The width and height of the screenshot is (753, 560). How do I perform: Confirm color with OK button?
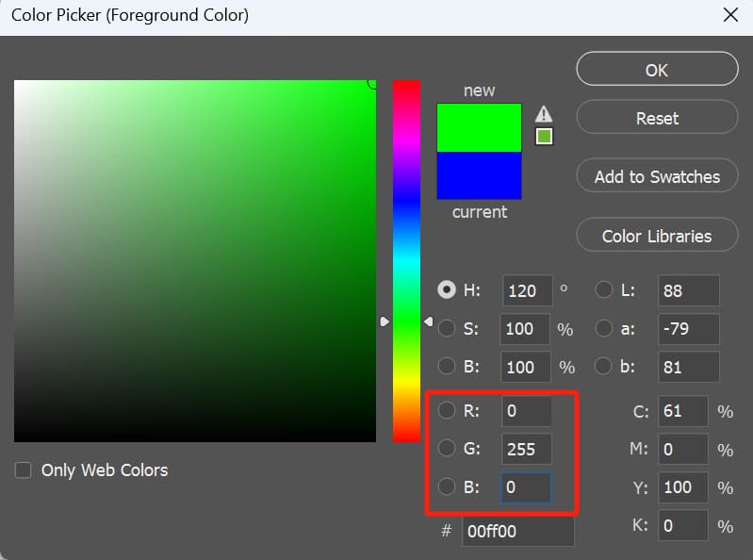pyautogui.click(x=657, y=69)
